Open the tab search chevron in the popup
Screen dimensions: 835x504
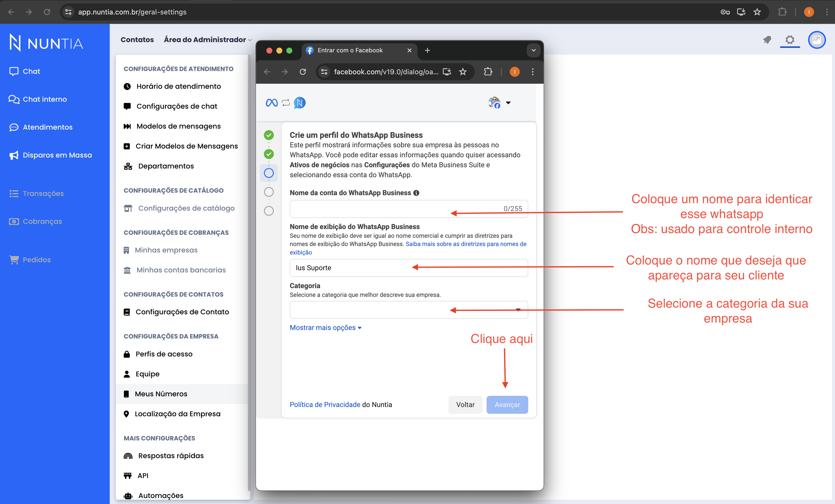click(x=533, y=50)
